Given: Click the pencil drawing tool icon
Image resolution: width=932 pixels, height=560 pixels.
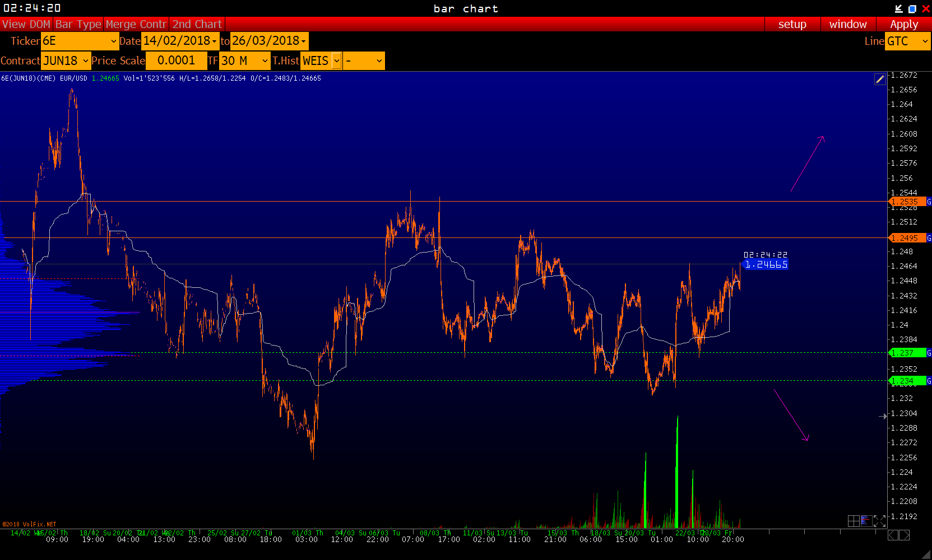Looking at the screenshot, I should (x=880, y=80).
